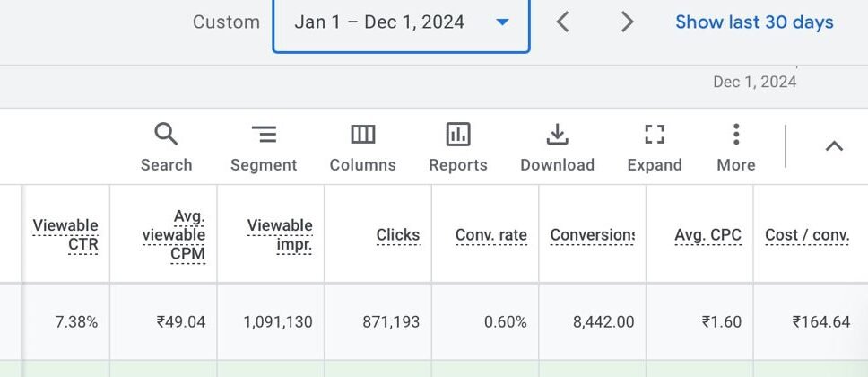Click Show last 30 days link

pos(754,22)
